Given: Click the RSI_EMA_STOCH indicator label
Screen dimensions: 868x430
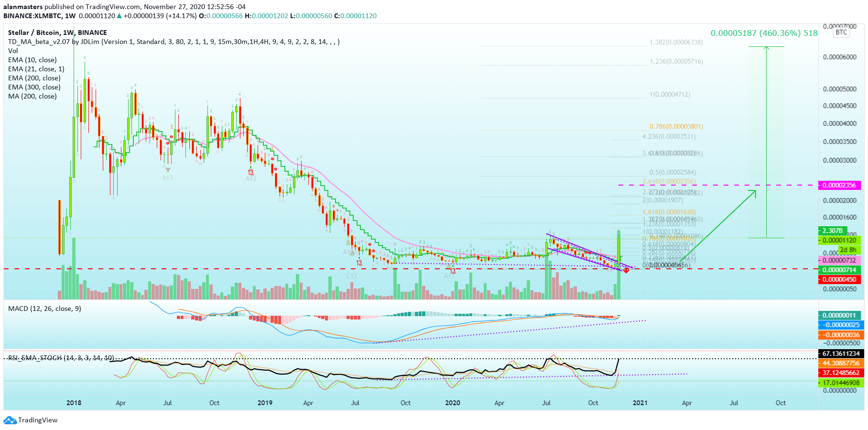Looking at the screenshot, I should (x=61, y=358).
